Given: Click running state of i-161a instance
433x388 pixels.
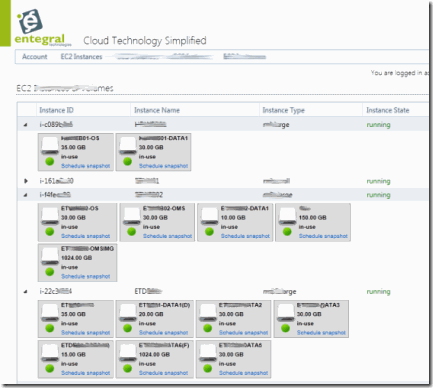Looking at the screenshot, I should [x=378, y=181].
